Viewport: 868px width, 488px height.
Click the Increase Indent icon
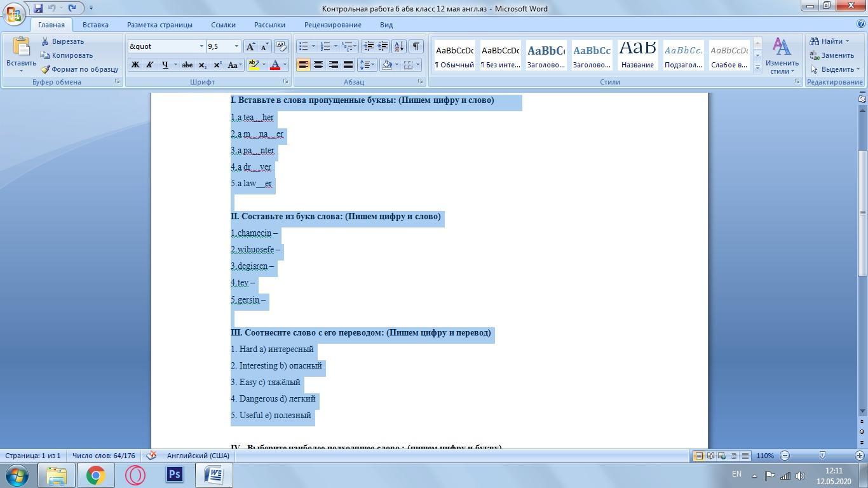point(383,46)
